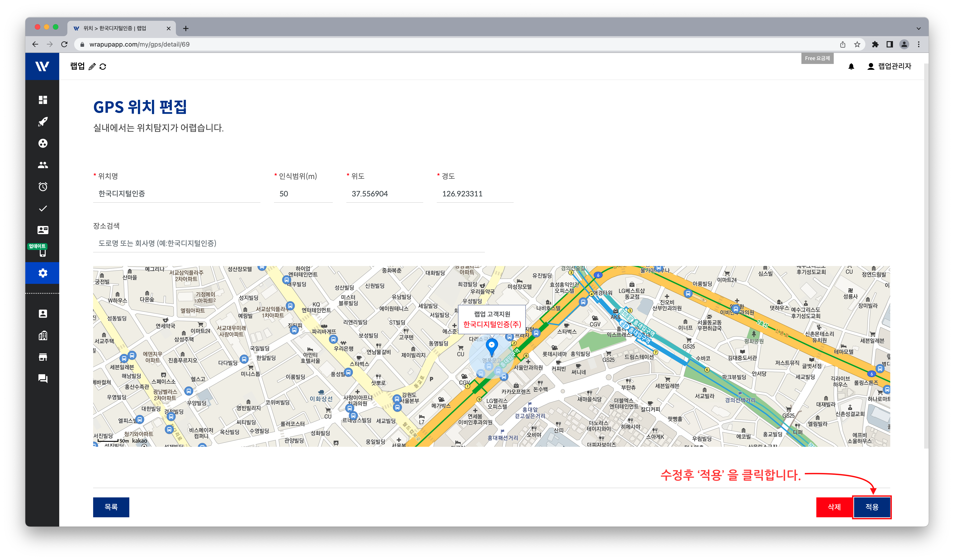This screenshot has height=560, width=954.
Task: Click the 위도 input field
Action: pyautogui.click(x=384, y=194)
